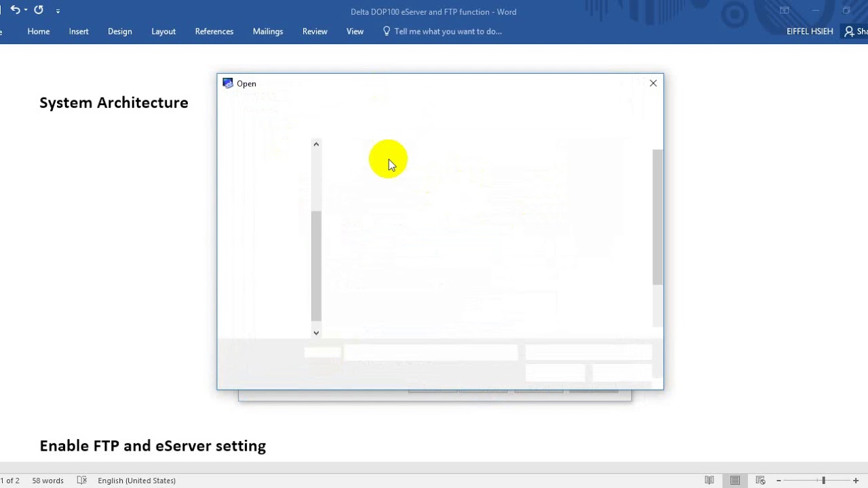The image size is (868, 488).
Task: Click the page number indicator in status bar
Action: pyautogui.click(x=10, y=481)
